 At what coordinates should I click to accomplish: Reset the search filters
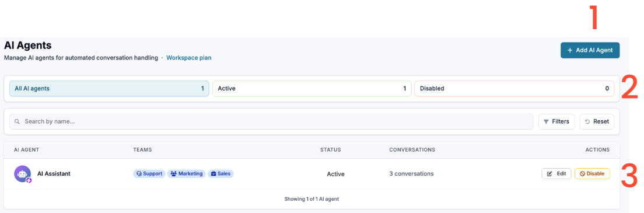(597, 122)
